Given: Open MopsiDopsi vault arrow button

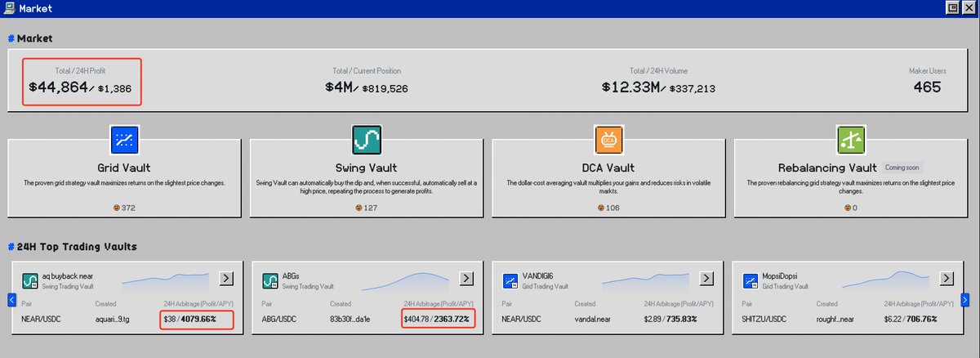Looking at the screenshot, I should tap(948, 279).
